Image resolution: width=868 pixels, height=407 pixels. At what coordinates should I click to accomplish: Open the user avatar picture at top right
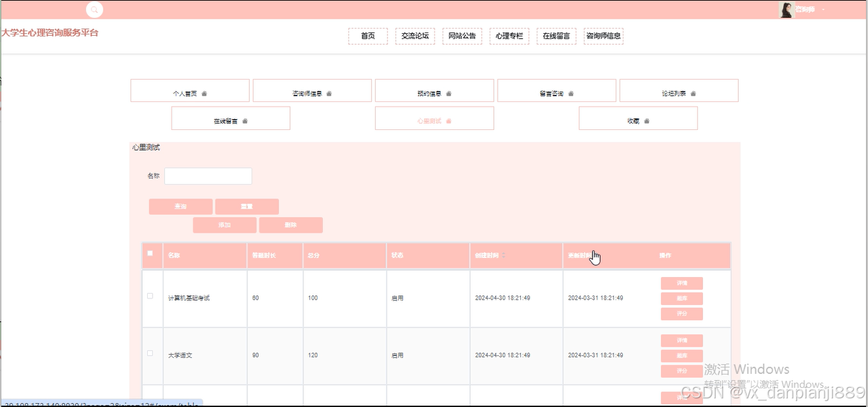(786, 10)
